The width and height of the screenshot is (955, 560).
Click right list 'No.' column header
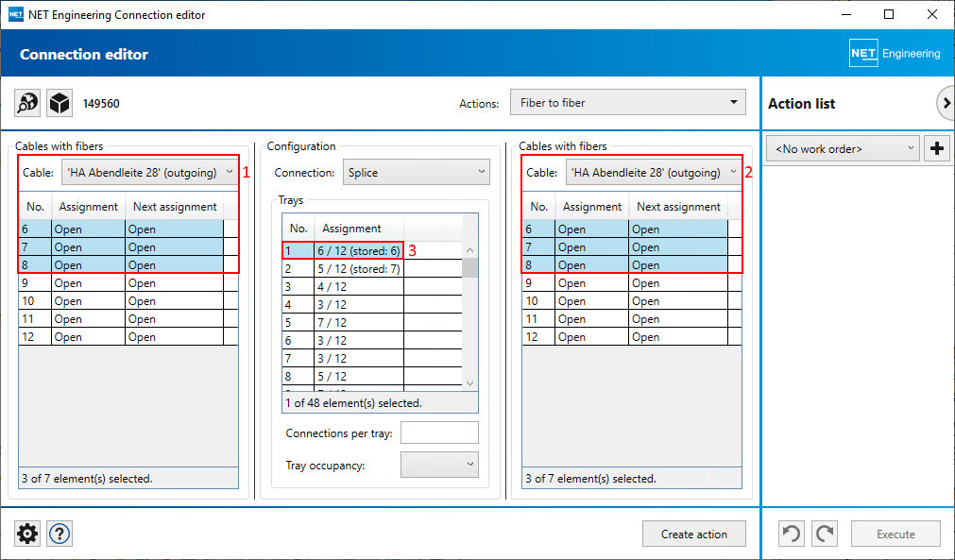(x=539, y=207)
